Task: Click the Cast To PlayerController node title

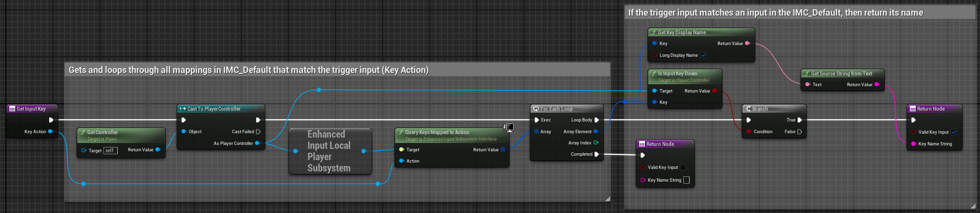Action: [214, 109]
